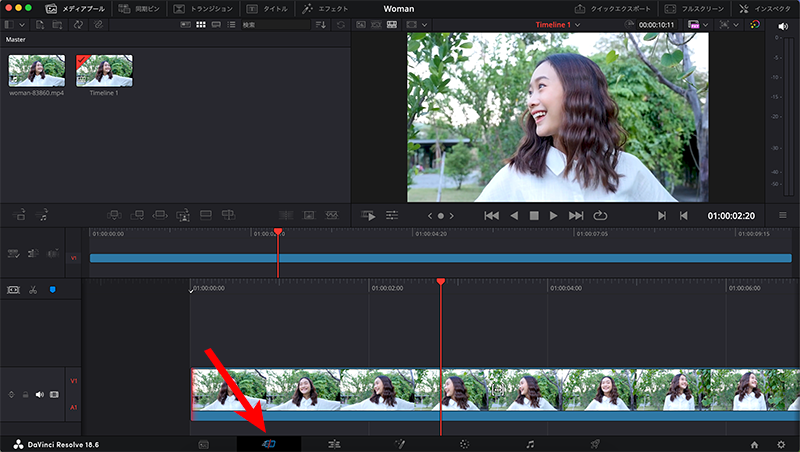The width and height of the screenshot is (800, 452).
Task: Switch media pool to list view
Action: tap(231, 24)
